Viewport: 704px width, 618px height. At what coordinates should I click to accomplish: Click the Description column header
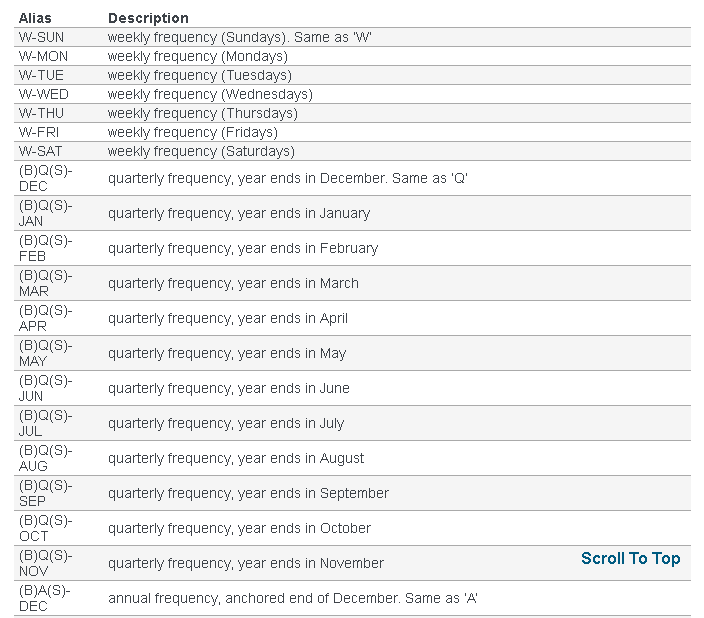pos(148,18)
